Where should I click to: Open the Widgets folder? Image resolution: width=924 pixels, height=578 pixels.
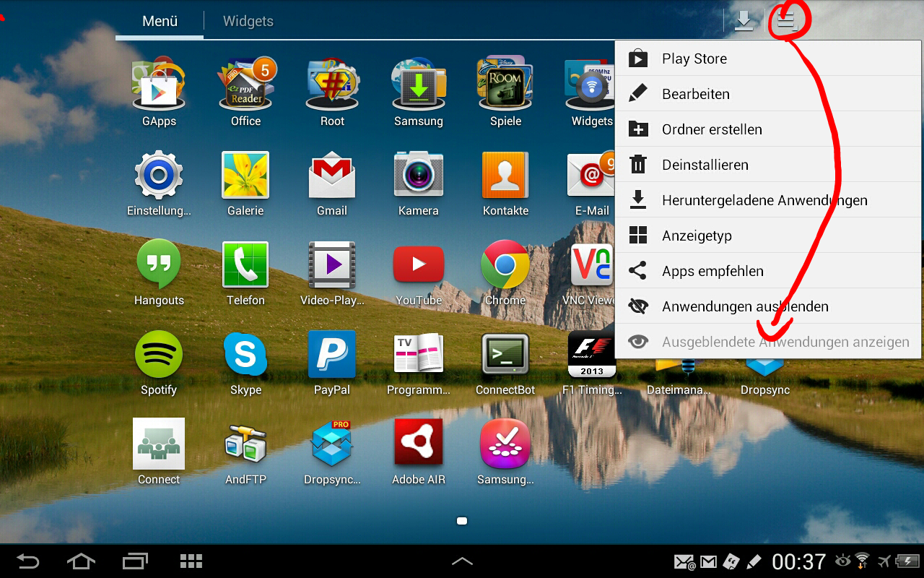[x=590, y=84]
